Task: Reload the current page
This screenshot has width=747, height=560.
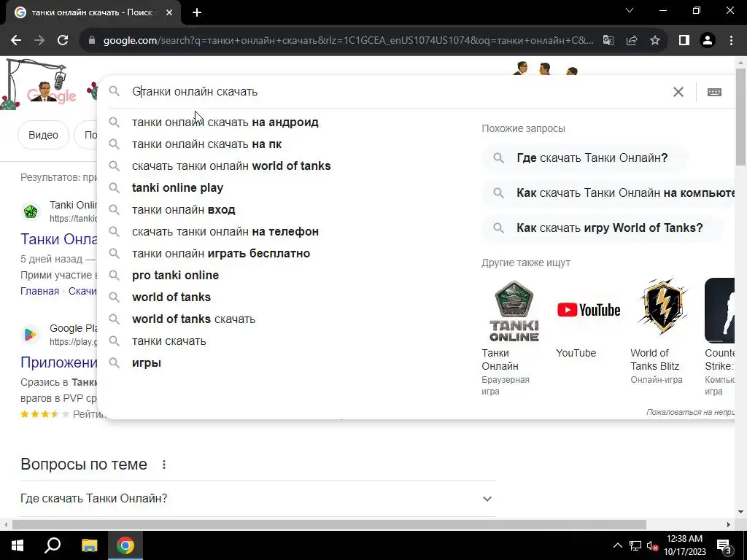Action: pos(63,41)
